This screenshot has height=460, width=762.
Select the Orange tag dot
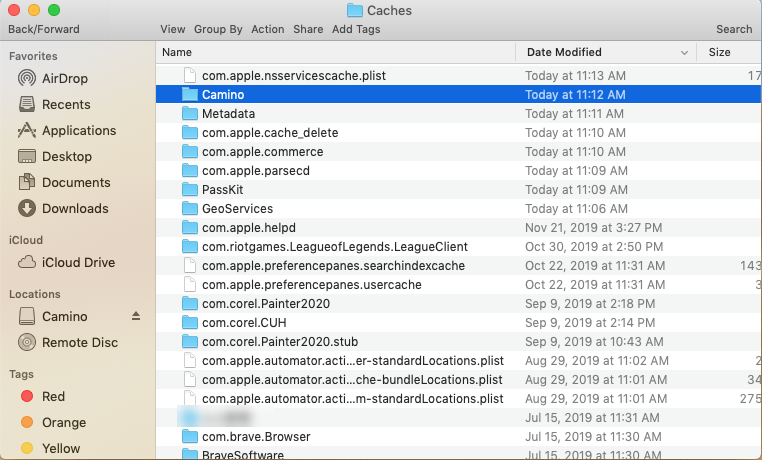click(x=27, y=422)
